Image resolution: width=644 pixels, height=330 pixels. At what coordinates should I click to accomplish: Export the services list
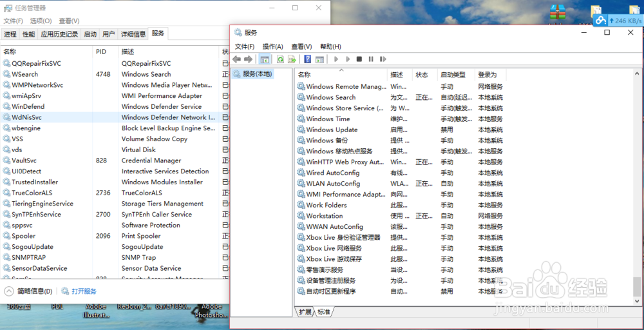pyautogui.click(x=292, y=59)
